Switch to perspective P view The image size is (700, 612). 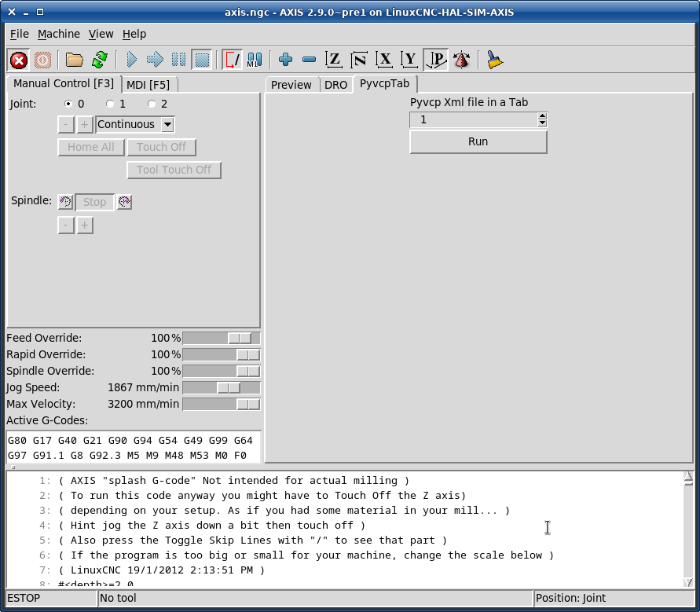pyautogui.click(x=436, y=60)
